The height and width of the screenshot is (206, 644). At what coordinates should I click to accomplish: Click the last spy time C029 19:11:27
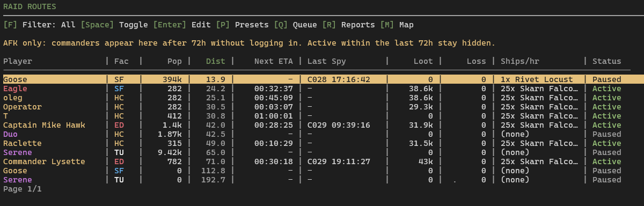point(339,161)
